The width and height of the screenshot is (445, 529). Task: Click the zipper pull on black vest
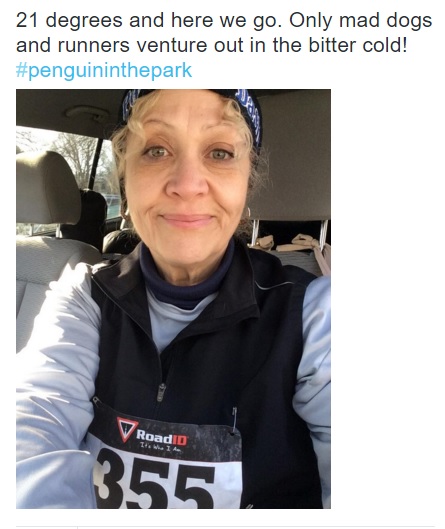coord(162,392)
